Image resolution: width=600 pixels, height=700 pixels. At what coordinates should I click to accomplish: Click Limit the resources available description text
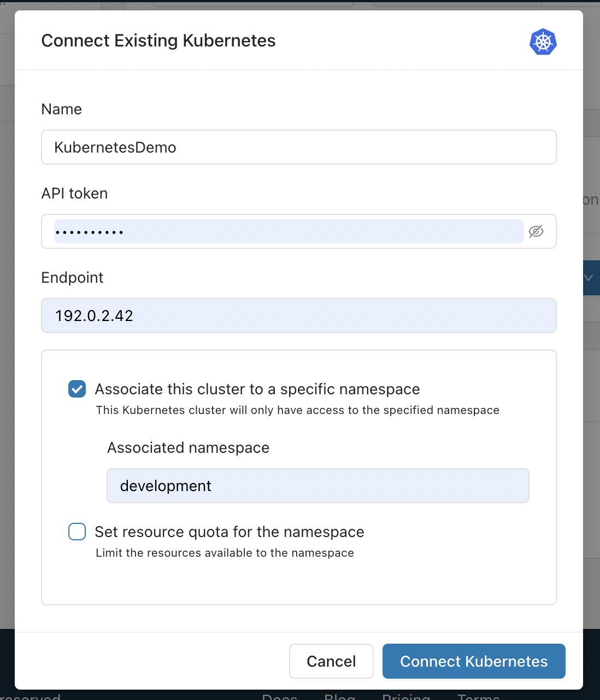coord(225,553)
